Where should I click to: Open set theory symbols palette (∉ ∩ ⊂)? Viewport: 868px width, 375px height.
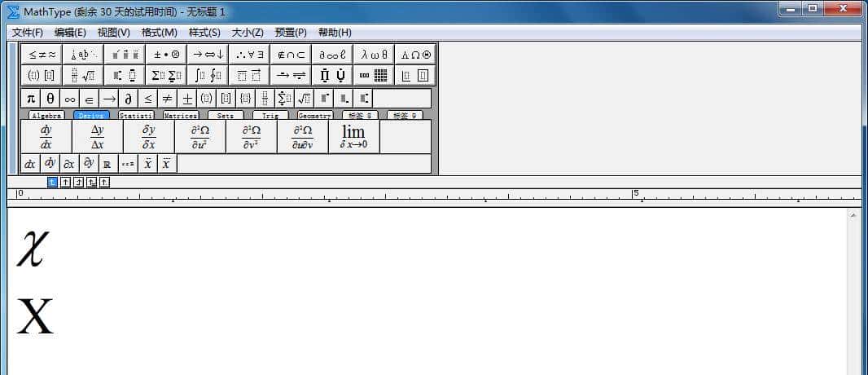(291, 55)
